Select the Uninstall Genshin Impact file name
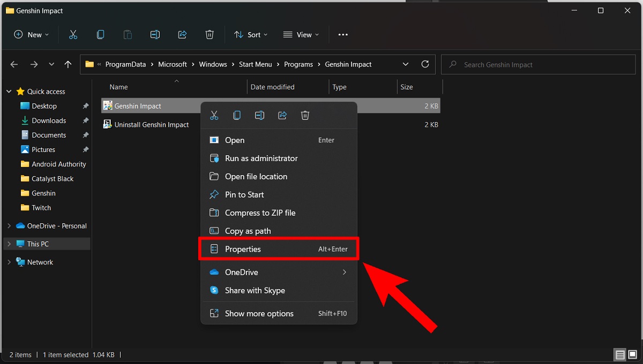643x364 pixels. (x=152, y=125)
